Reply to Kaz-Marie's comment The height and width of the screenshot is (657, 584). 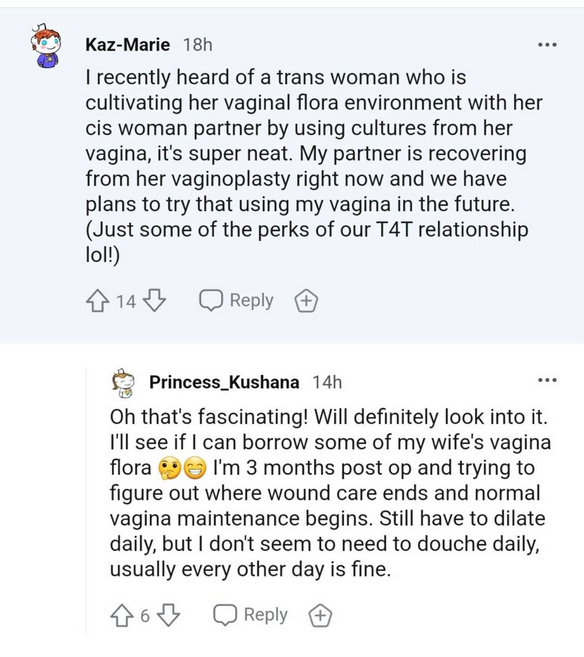tap(236, 300)
